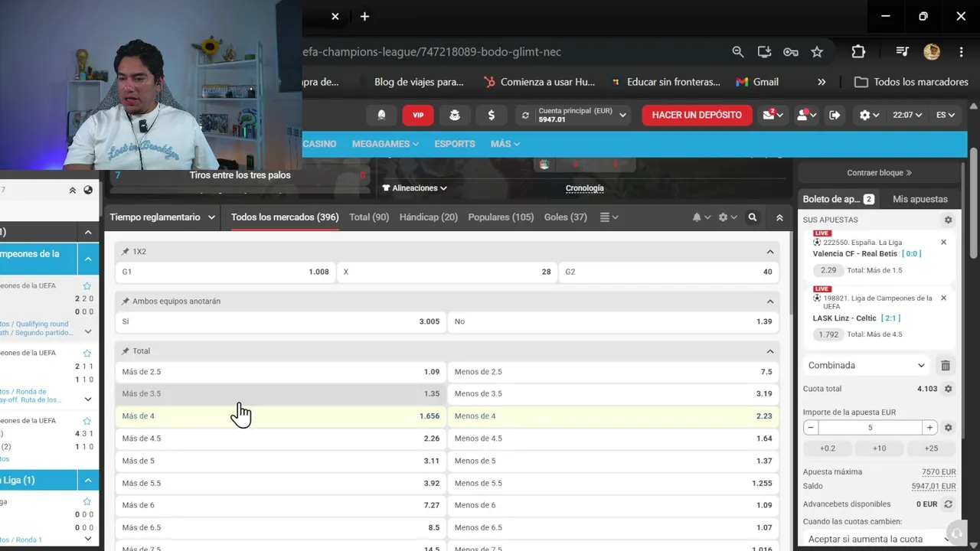
Task: Open the gear next to Cuota total
Action: pyautogui.click(x=948, y=389)
